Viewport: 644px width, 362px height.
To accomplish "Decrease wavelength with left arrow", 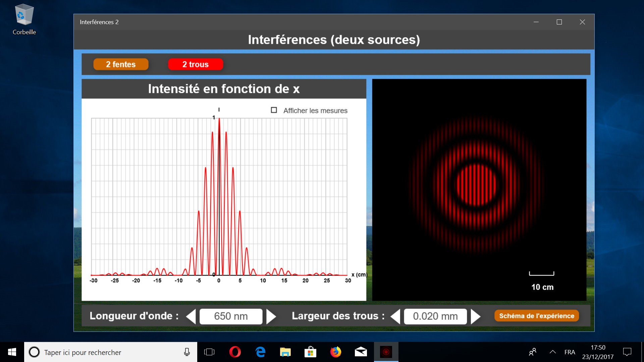I will [x=192, y=316].
